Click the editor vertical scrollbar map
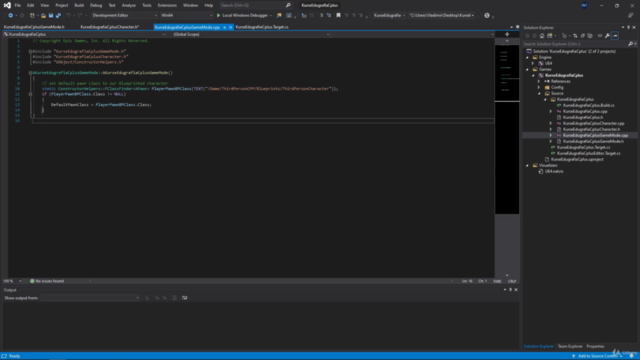640x360 pixels. (x=507, y=129)
